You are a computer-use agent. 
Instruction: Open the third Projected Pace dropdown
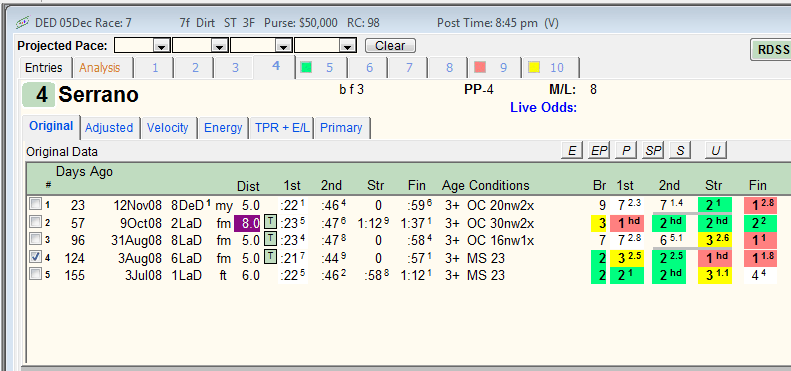tap(283, 46)
